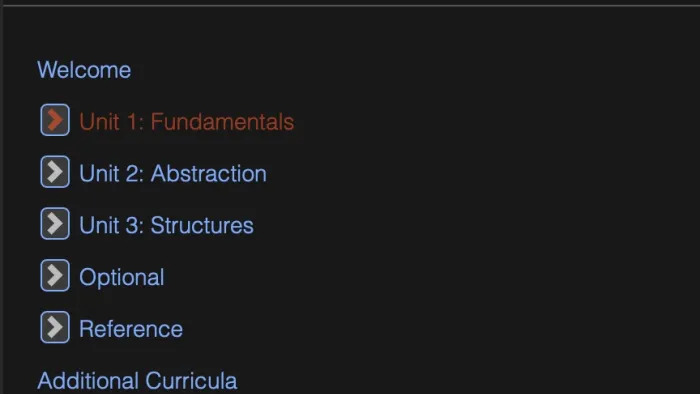This screenshot has height=394, width=700.
Task: Select the Optional title text
Action: pyautogui.click(x=121, y=277)
